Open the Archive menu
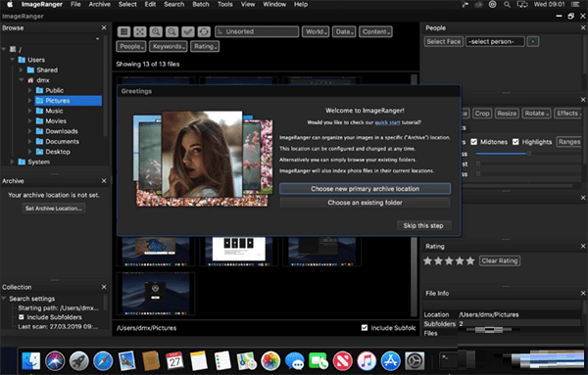The height and width of the screenshot is (375, 588). click(x=99, y=5)
